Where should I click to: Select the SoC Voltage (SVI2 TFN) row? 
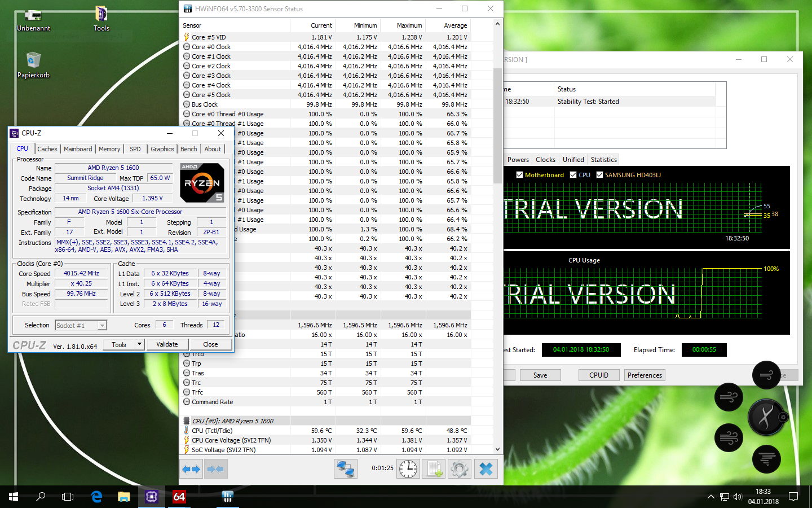[x=325, y=450]
